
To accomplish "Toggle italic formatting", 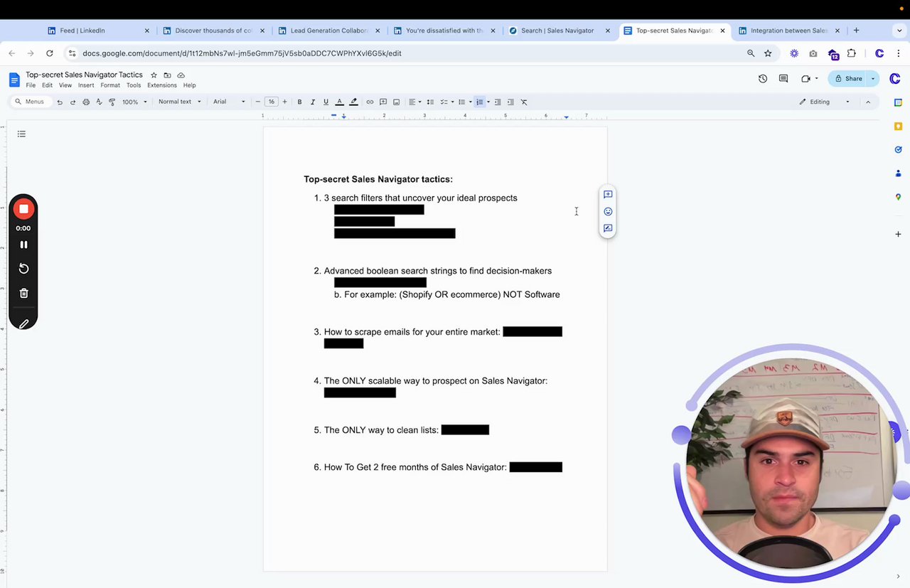I will 313,102.
